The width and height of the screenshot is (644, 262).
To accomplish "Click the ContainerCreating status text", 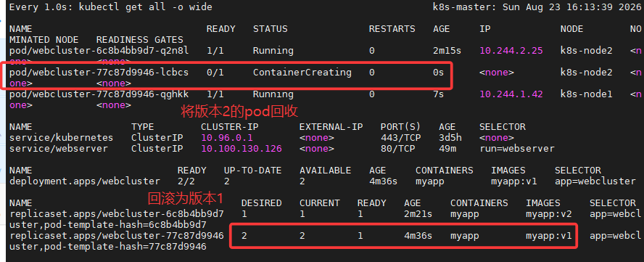I will 302,73.
